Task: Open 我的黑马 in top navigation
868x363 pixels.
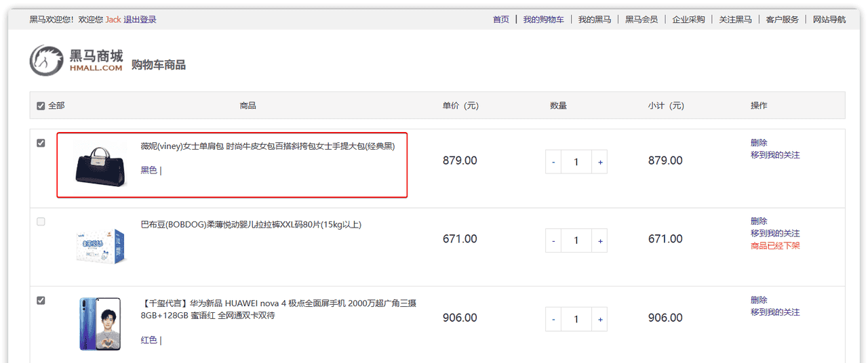Action: click(595, 20)
